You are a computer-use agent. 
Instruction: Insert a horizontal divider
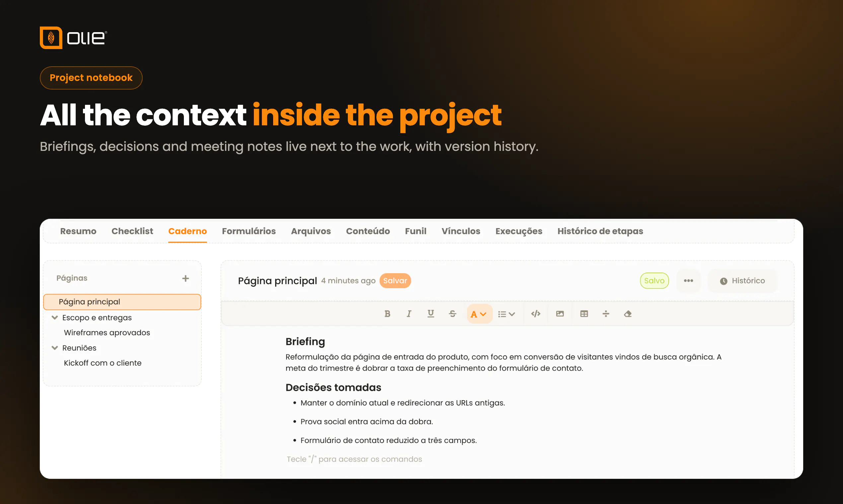(x=606, y=314)
